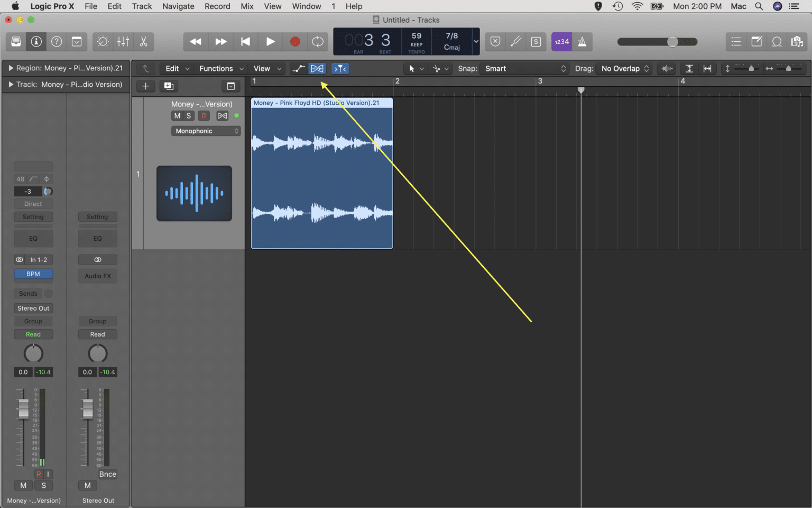Mute the Money track
Viewport: 812px width, 508px height.
click(x=177, y=115)
